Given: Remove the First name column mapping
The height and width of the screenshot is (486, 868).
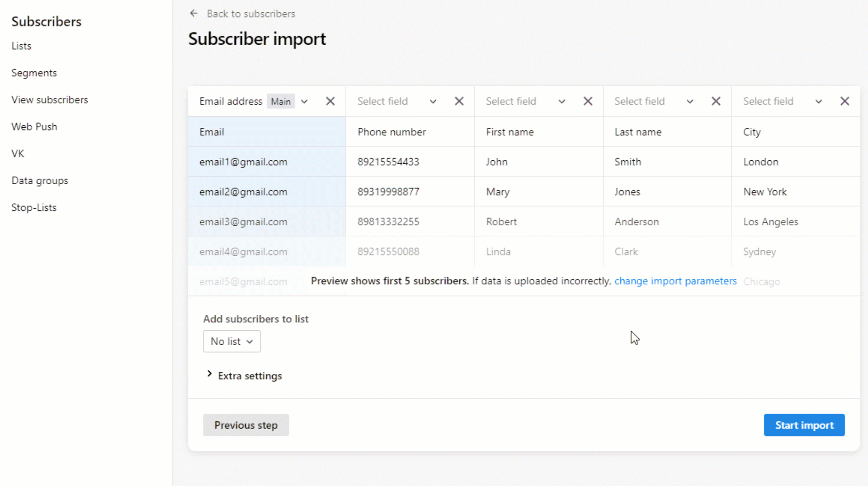Looking at the screenshot, I should (587, 101).
